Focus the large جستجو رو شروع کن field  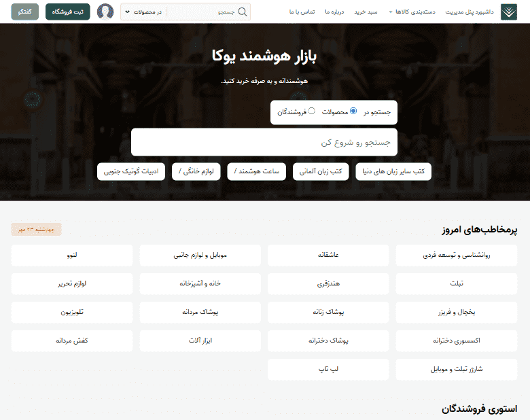point(264,143)
